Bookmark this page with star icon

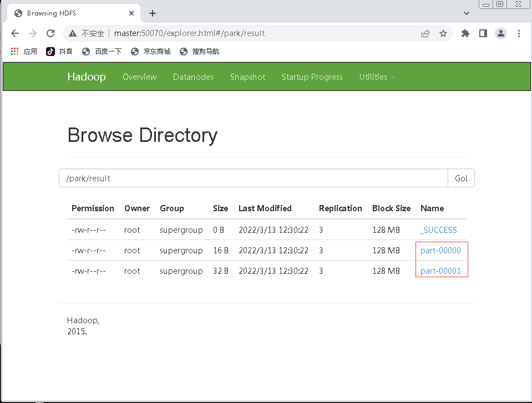click(x=443, y=33)
